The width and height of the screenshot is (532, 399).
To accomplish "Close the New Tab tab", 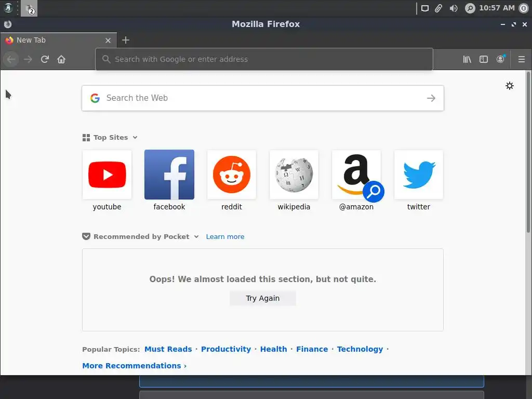I will [x=108, y=41].
